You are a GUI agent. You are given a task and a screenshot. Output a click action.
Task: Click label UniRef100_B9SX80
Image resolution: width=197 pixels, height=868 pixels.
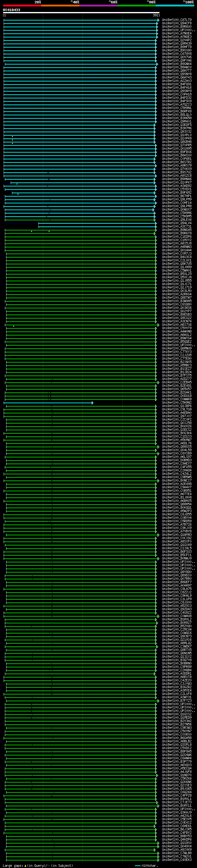(177, 50)
